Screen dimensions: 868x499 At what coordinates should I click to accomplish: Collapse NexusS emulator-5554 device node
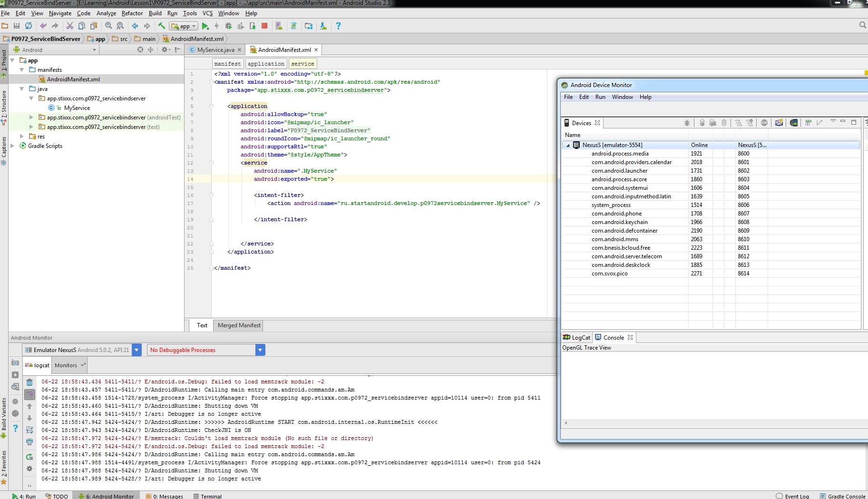568,145
